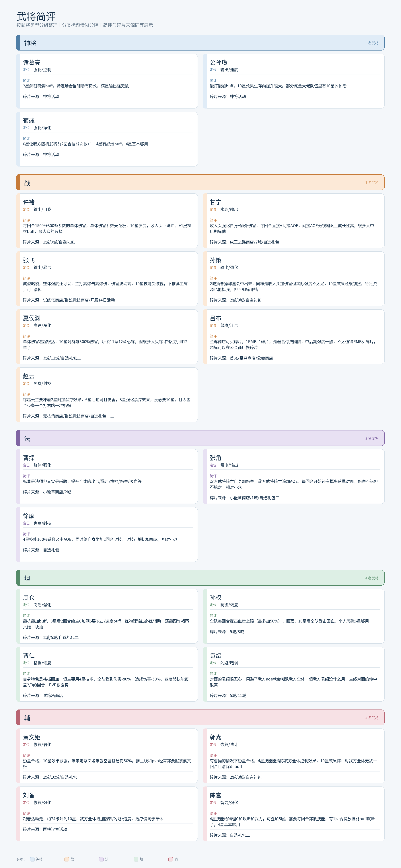Click the 孙权 hero name

[215, 598]
